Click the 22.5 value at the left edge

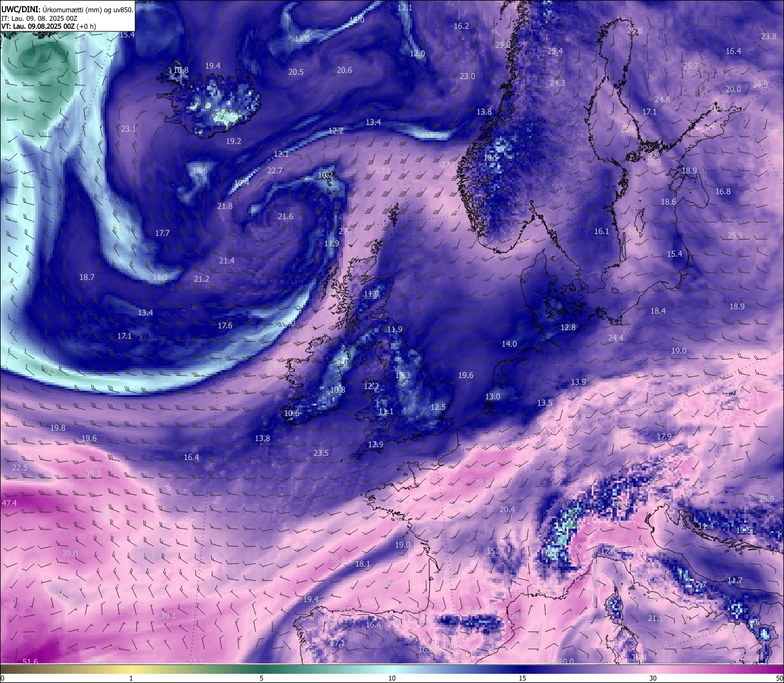pos(20,468)
